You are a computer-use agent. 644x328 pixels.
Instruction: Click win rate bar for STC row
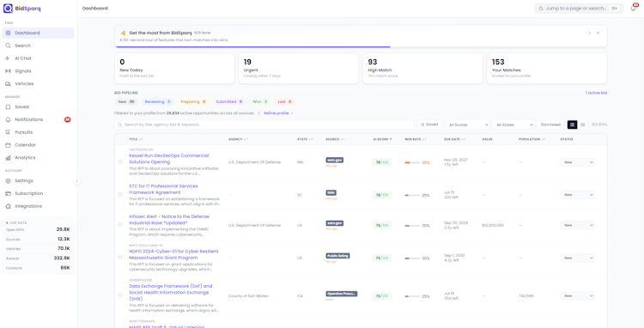click(x=412, y=195)
